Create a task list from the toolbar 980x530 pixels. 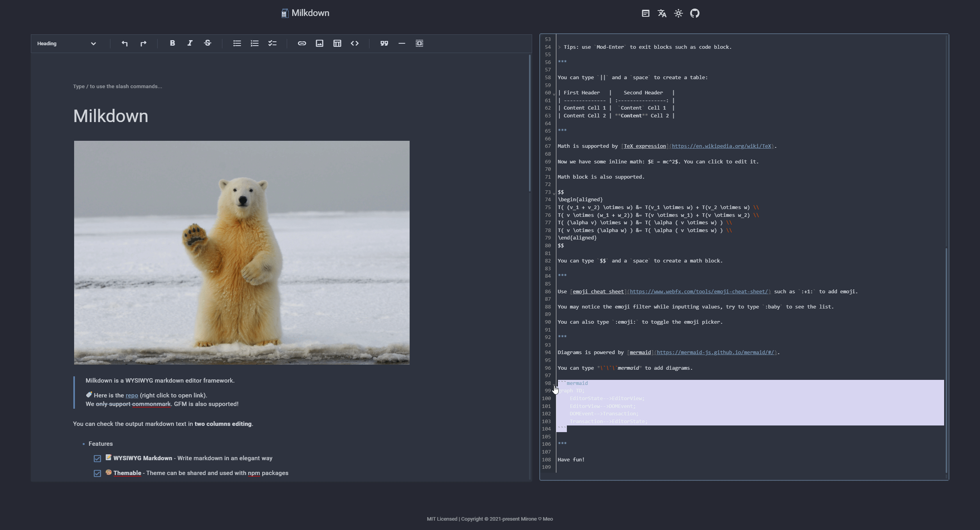(272, 43)
